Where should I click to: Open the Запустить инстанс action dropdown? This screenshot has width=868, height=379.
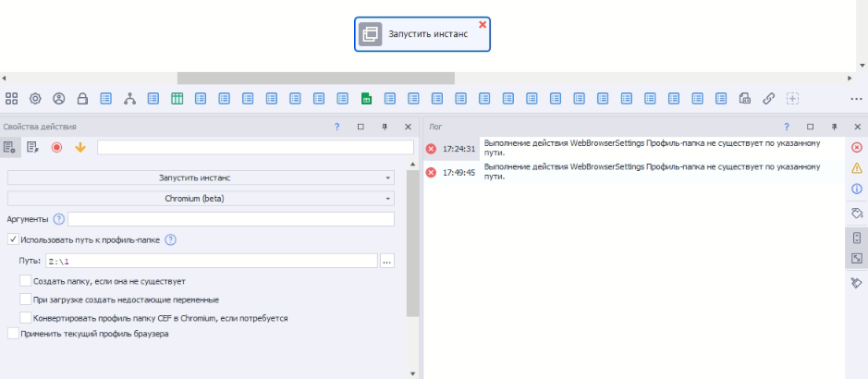(201, 177)
